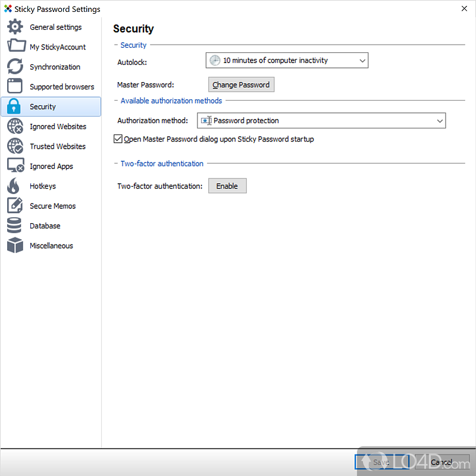Viewport: 476px width, 476px height.
Task: Select Security label in sidebar
Action: pyautogui.click(x=43, y=107)
